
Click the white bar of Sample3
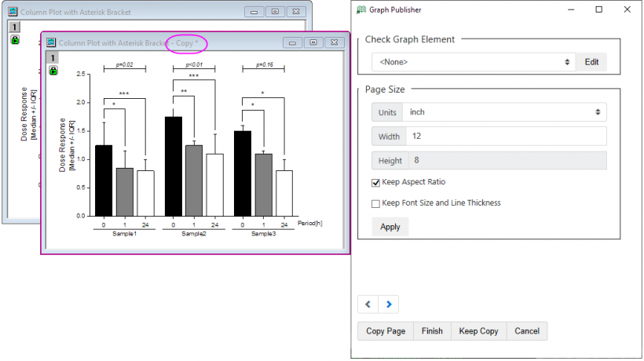click(284, 193)
